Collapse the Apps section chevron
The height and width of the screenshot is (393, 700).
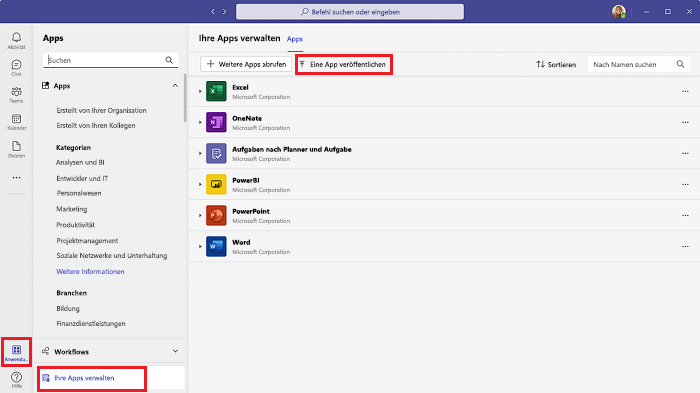tap(175, 86)
